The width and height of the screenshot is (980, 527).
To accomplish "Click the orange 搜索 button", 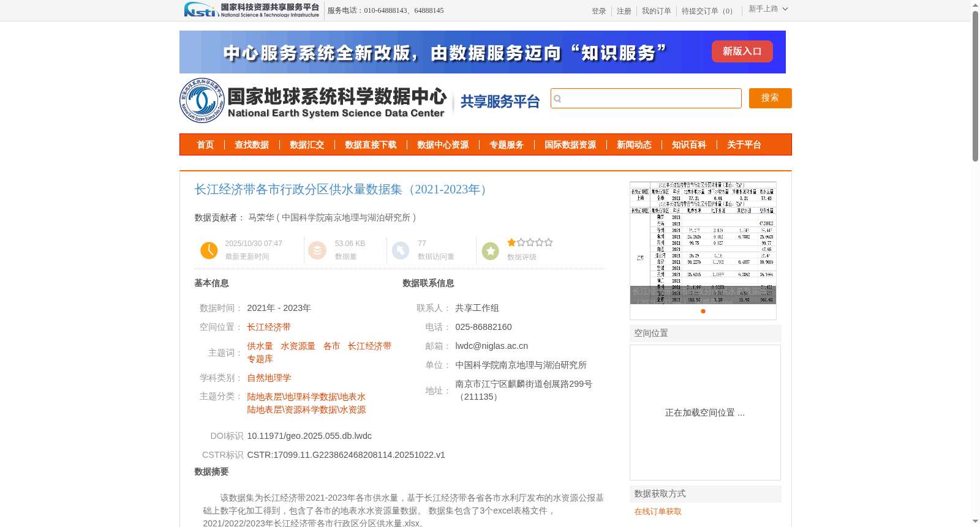I will (x=770, y=98).
